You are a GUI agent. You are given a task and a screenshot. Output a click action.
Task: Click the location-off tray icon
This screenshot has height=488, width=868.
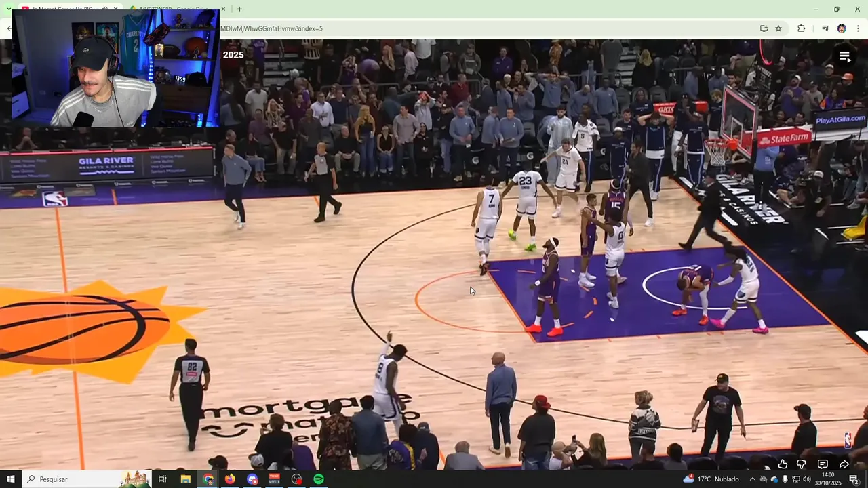(764, 479)
